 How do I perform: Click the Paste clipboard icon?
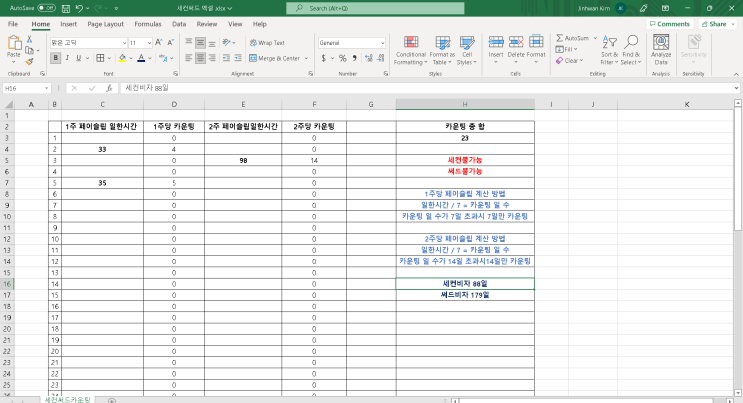pyautogui.click(x=14, y=43)
